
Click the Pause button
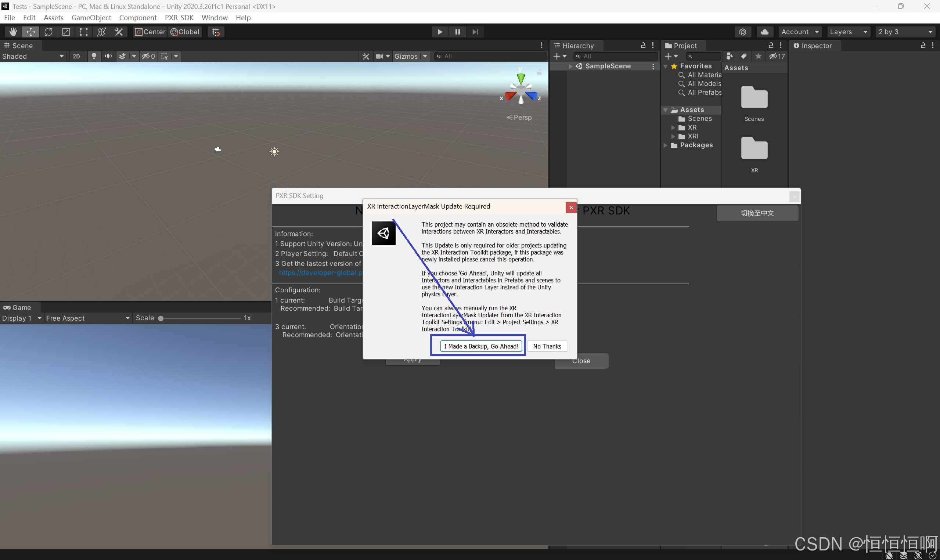(x=457, y=32)
